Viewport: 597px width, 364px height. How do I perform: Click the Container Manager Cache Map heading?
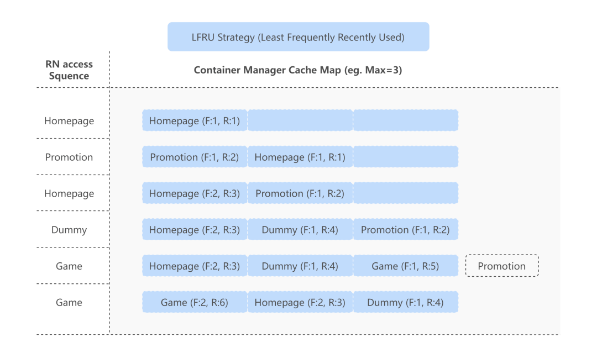[298, 70]
